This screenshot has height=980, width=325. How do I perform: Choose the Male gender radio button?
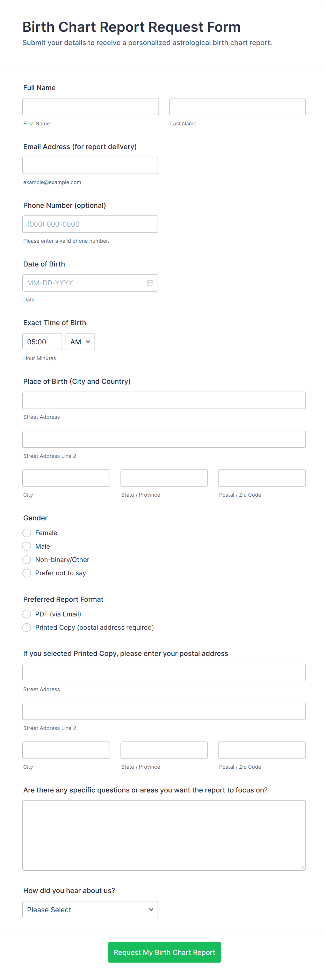(27, 546)
